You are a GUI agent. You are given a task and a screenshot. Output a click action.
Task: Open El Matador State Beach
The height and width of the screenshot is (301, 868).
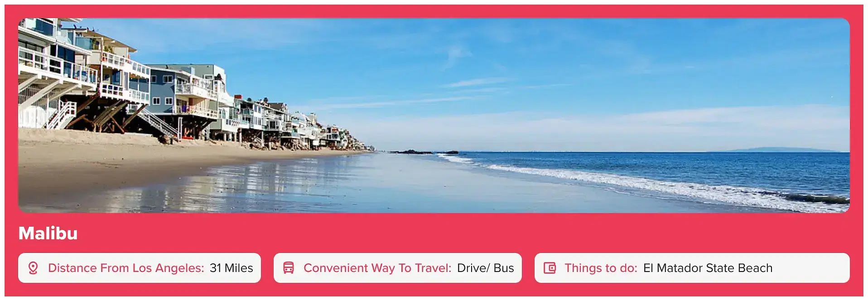(x=708, y=268)
